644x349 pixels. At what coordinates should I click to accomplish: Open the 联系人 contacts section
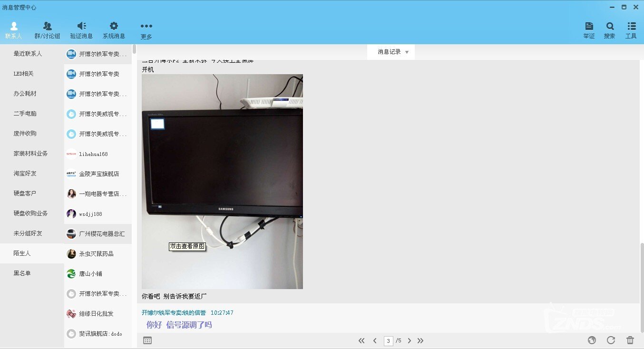[x=14, y=30]
